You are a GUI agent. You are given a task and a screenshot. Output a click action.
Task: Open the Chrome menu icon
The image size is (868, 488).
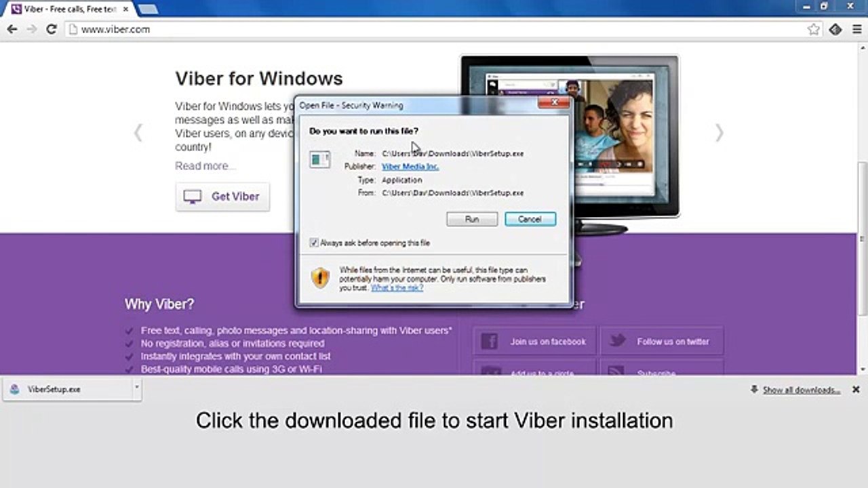856,29
